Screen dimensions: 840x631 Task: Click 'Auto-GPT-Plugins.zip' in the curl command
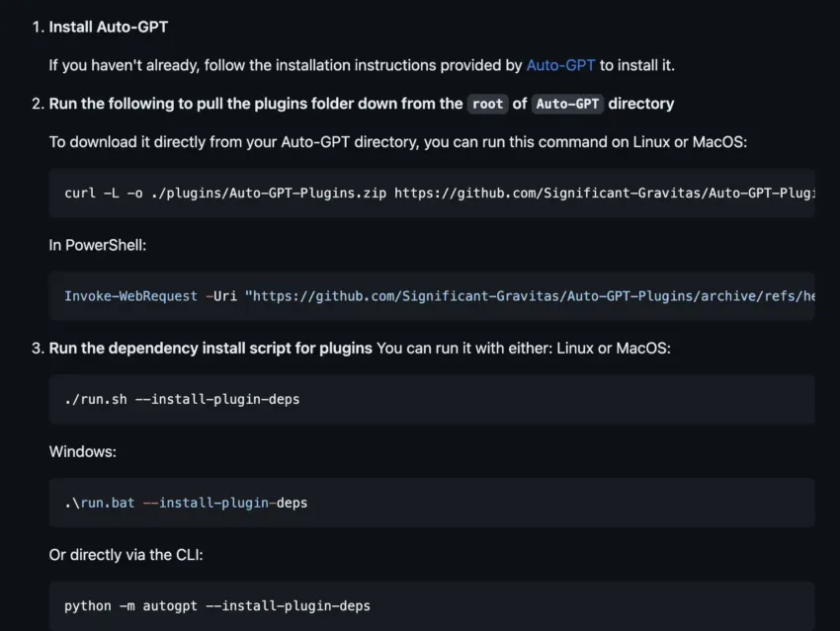(x=307, y=194)
